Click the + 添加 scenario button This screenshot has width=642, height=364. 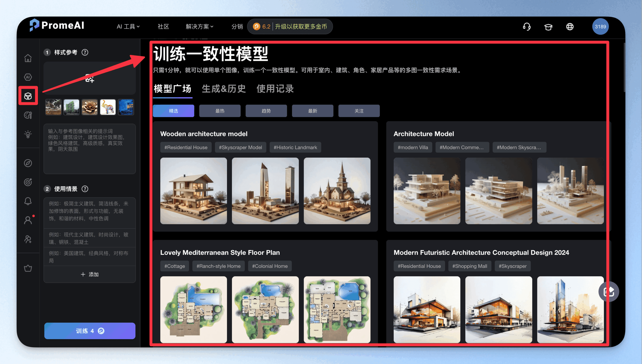pyautogui.click(x=90, y=274)
